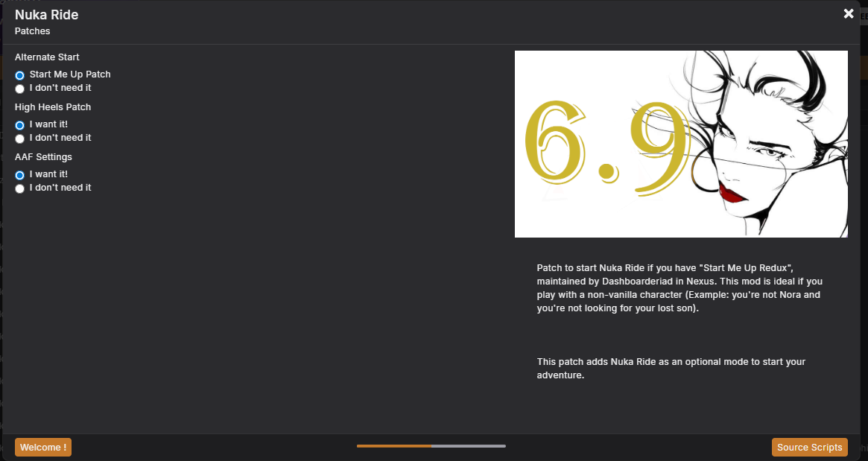
Task: Go back with the Welcome ! button
Action: point(43,447)
